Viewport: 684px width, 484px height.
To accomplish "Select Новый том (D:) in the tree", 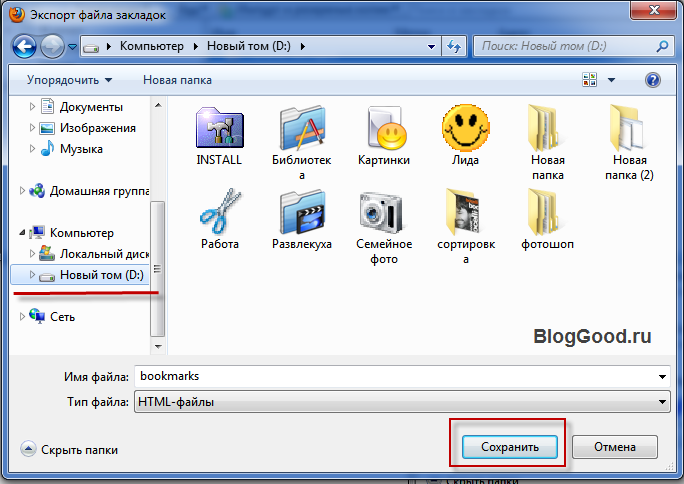I will pos(101,275).
